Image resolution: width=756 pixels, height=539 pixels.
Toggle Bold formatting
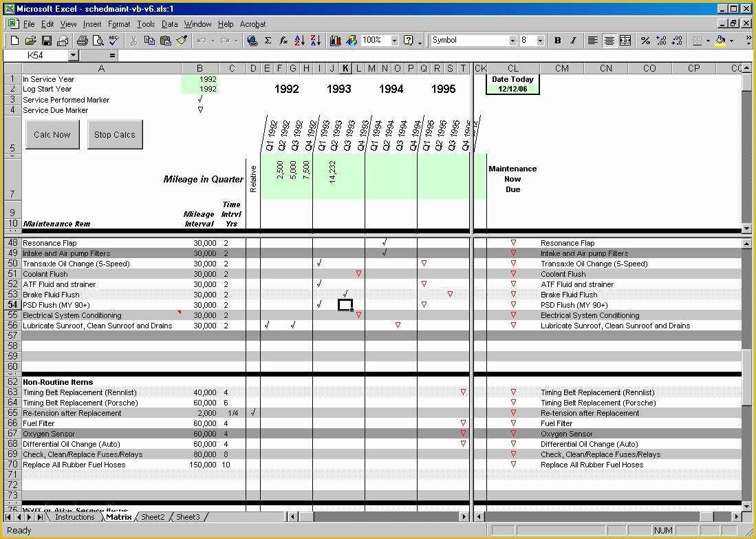558,40
